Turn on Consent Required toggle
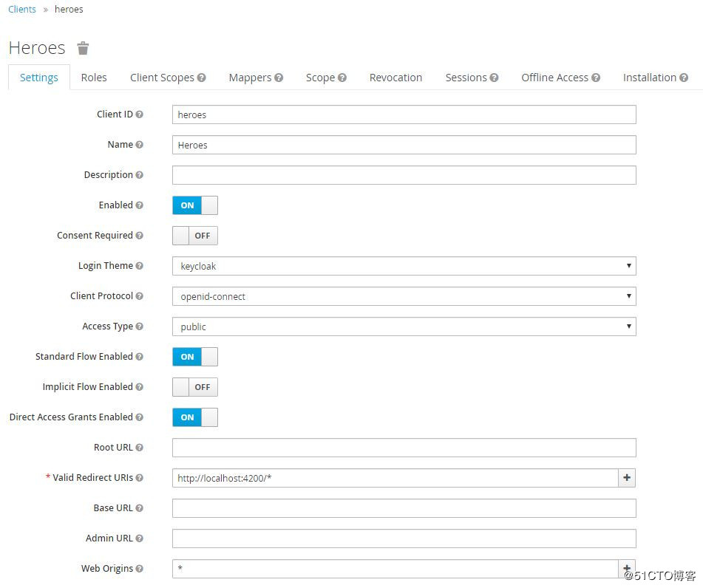The image size is (703, 588). point(195,236)
